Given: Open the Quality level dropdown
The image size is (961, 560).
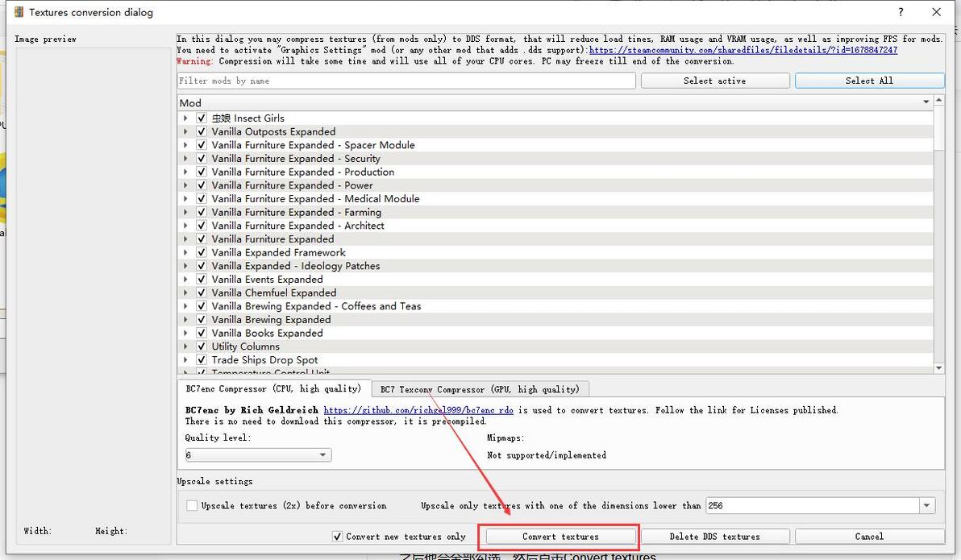Looking at the screenshot, I should [258, 454].
